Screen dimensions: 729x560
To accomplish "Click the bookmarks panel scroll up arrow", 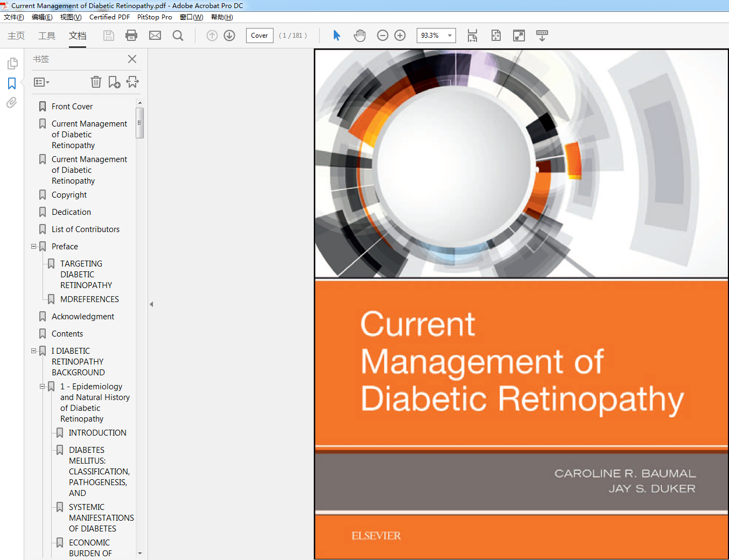I will (x=140, y=103).
